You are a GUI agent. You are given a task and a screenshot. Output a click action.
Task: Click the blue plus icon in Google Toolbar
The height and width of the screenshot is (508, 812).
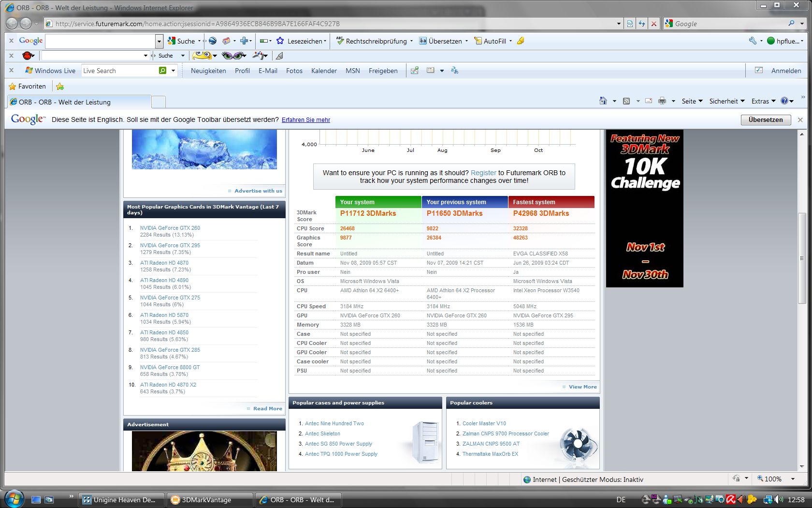click(244, 41)
